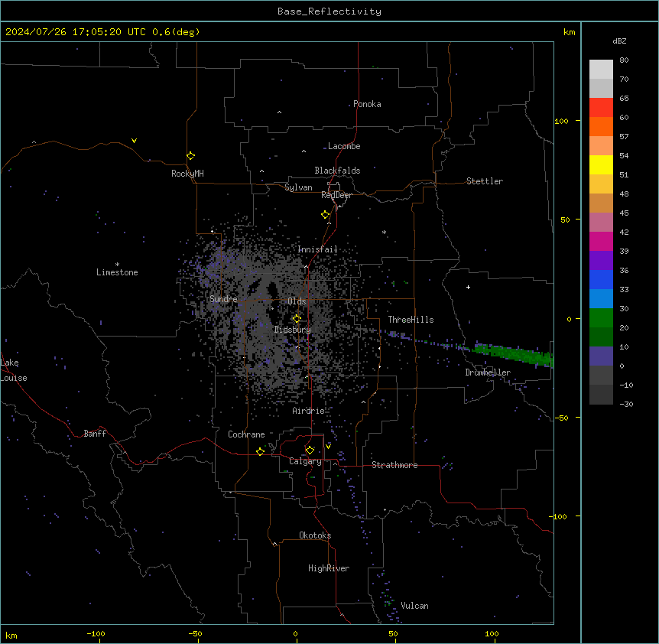Click the Drumheller label
This screenshot has height=644, width=659.
pos(488,372)
